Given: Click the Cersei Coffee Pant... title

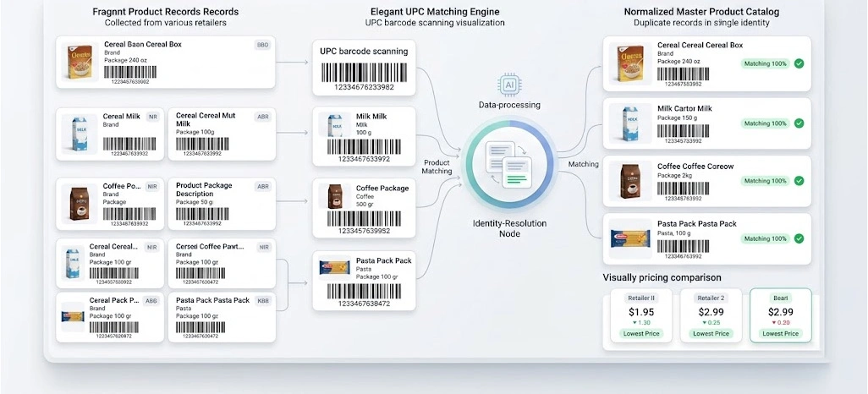Looking at the screenshot, I should (210, 246).
